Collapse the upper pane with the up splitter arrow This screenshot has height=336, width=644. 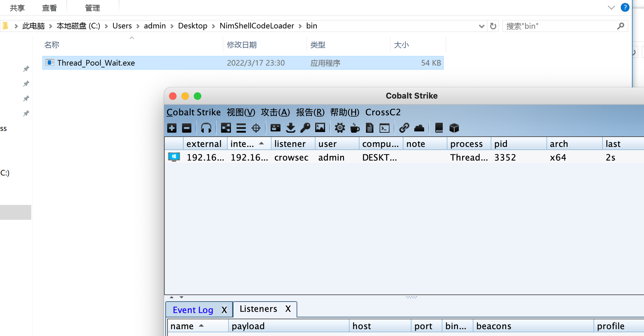[172, 297]
